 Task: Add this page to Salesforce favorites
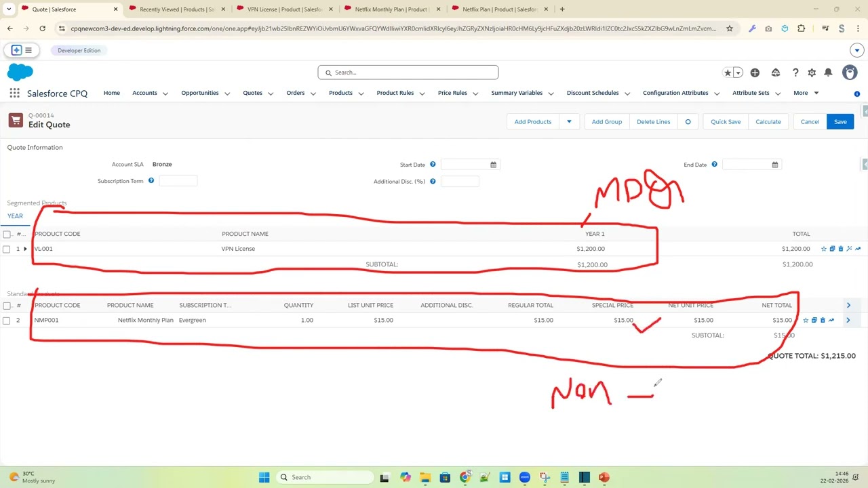coord(728,73)
